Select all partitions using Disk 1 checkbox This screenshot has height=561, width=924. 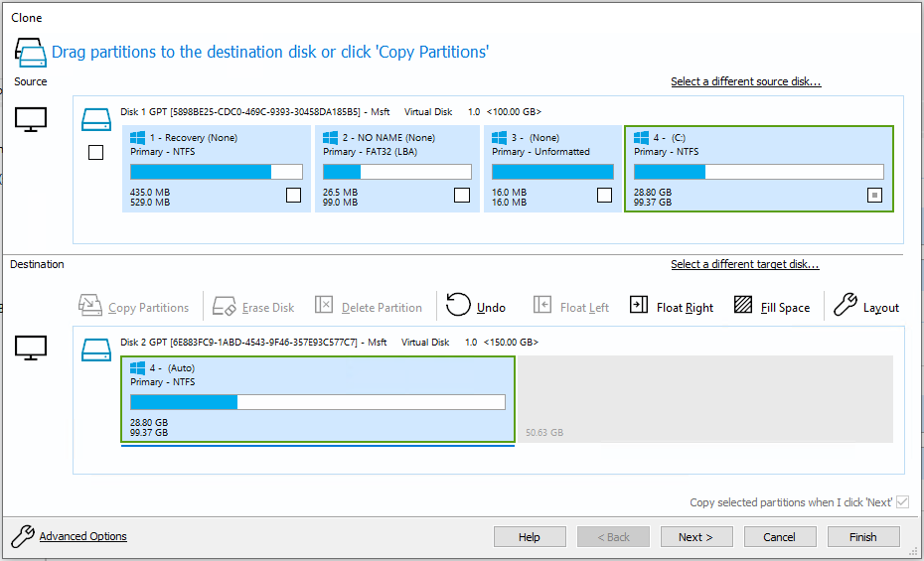[x=95, y=153]
